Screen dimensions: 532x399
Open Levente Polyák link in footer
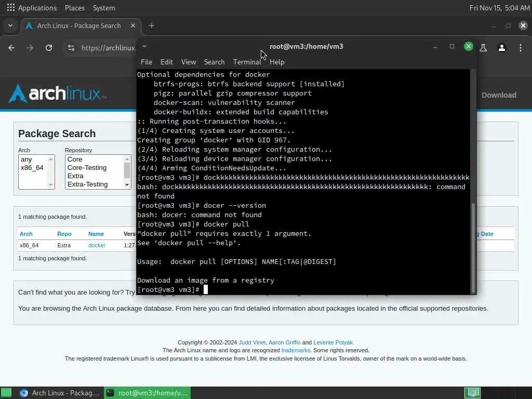coord(333,342)
